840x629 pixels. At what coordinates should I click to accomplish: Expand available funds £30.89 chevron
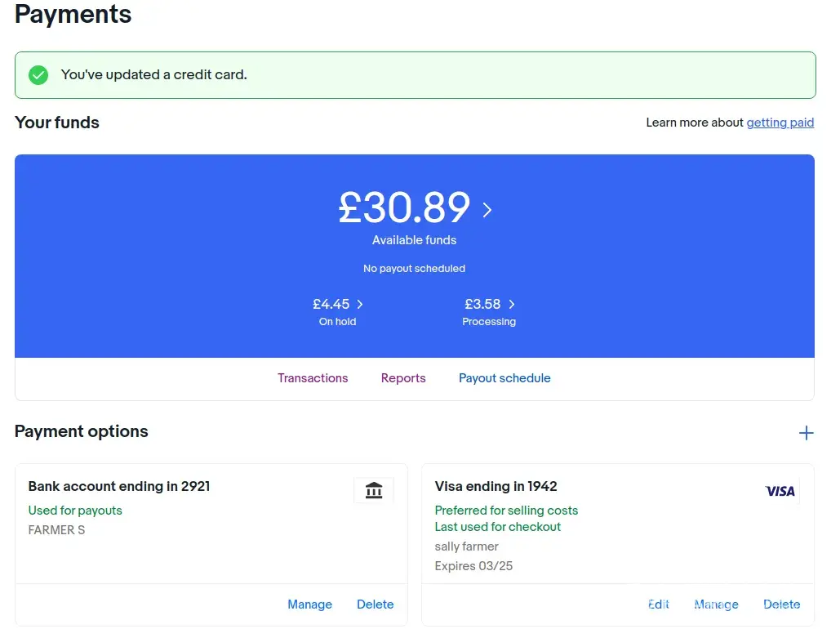pos(487,210)
